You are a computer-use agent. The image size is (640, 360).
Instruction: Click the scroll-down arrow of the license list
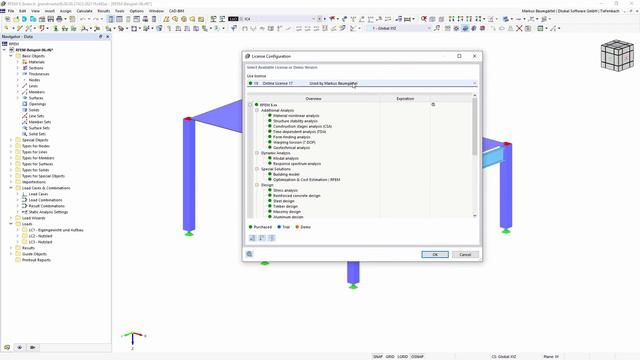[474, 216]
